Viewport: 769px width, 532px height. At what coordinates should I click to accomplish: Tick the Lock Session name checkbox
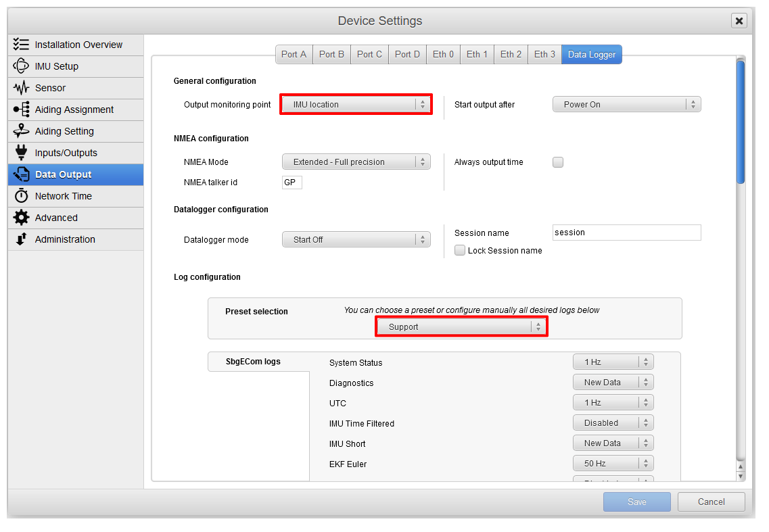pos(459,251)
